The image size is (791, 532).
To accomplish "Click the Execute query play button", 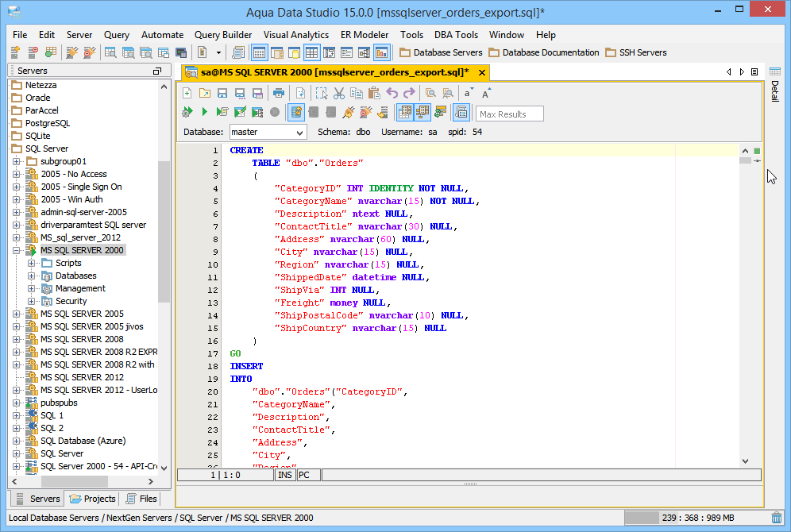I will [x=204, y=113].
